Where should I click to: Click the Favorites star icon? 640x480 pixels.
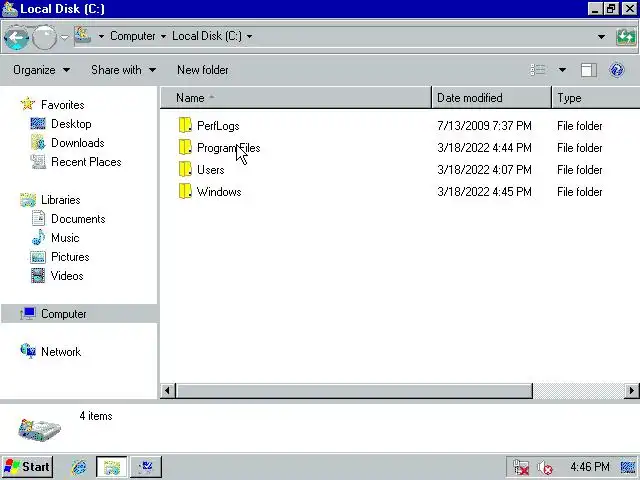(x=28, y=104)
